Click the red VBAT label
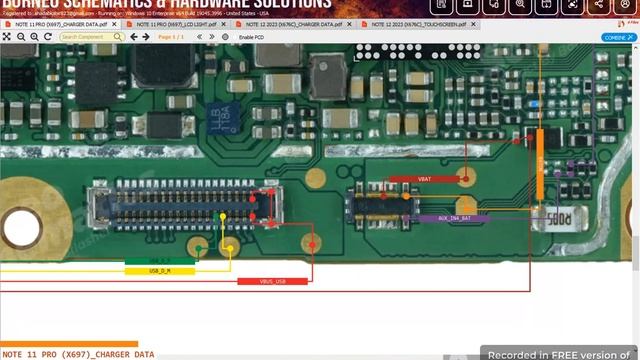Image resolution: width=640 pixels, height=360 pixels. 424,179
